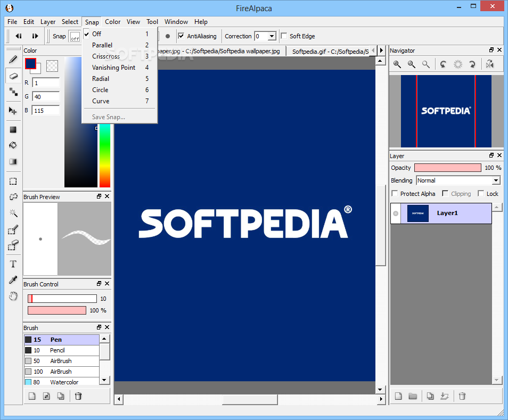Viewport: 508px width, 420px height.
Task: Fit view with Navigator plain magnifier
Action: 425,64
